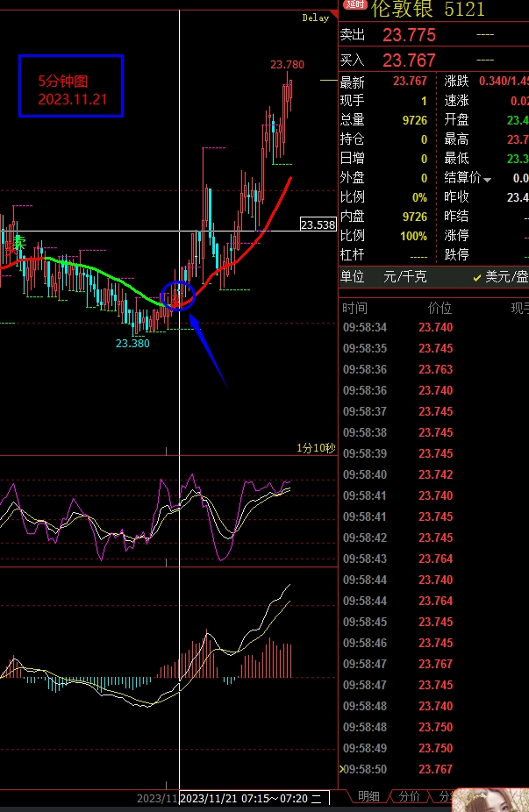Viewport: 529px width, 812px height.
Task: Click the red 延时 delay badge
Action: point(355,4)
